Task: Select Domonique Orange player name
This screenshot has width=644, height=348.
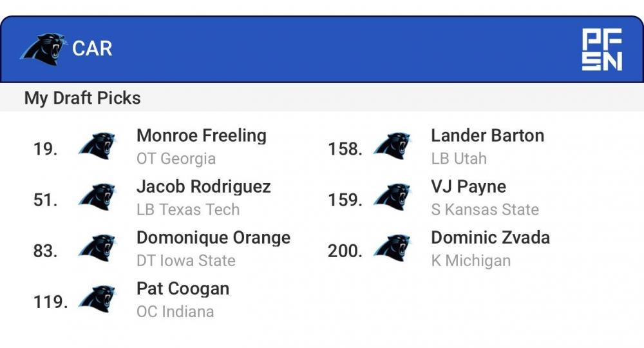Action: coord(213,238)
